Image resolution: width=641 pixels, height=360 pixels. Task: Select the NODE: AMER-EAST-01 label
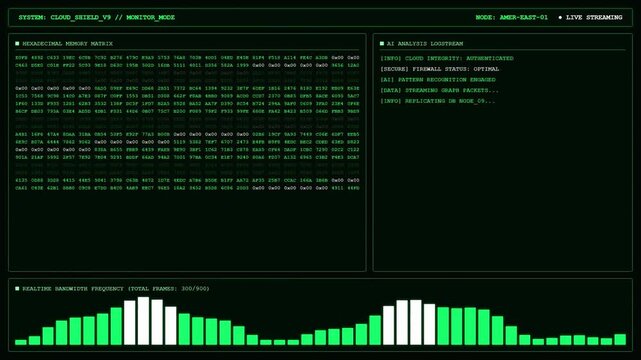click(511, 18)
